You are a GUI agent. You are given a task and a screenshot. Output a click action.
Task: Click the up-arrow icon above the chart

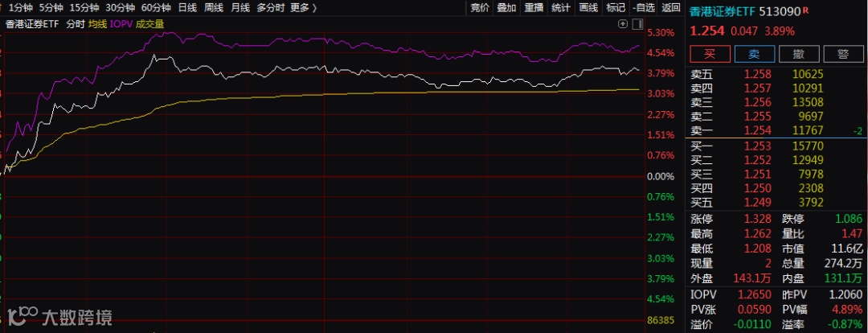(x=622, y=24)
